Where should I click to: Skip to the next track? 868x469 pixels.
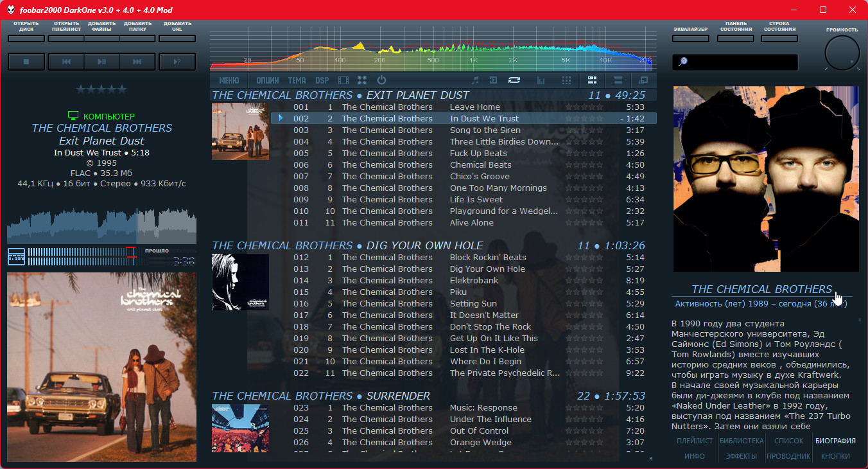(x=137, y=62)
